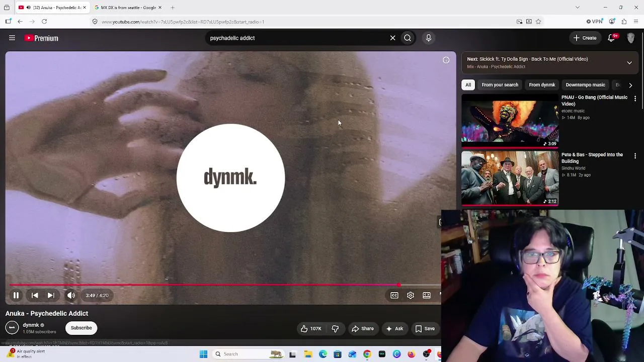
Task: Click the psychadelic addict search field
Action: click(x=297, y=38)
